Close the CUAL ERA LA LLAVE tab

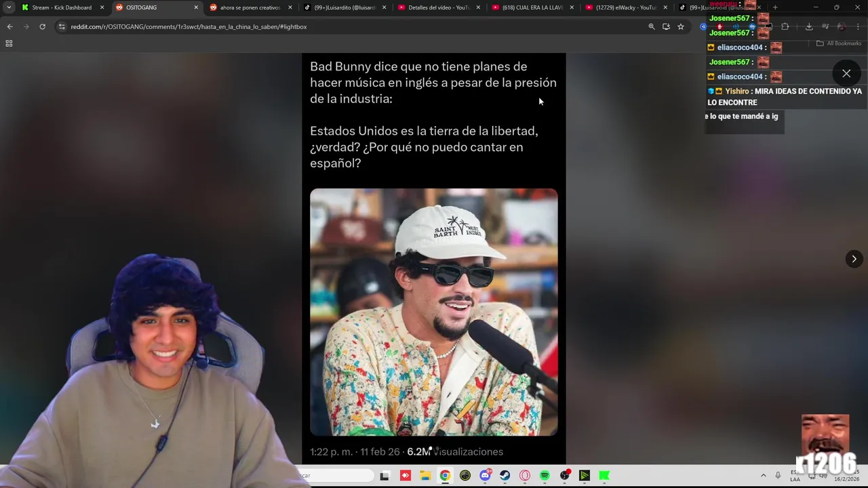572,7
